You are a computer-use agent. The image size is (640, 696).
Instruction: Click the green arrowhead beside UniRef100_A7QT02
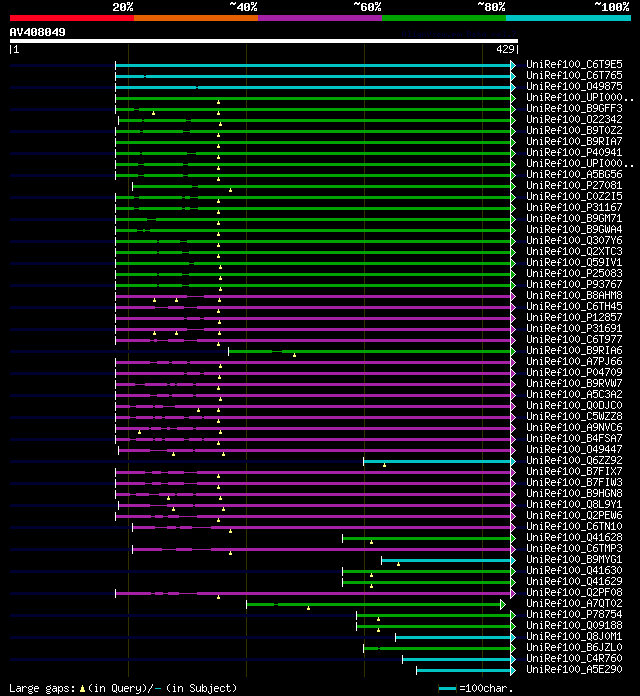pos(503,604)
